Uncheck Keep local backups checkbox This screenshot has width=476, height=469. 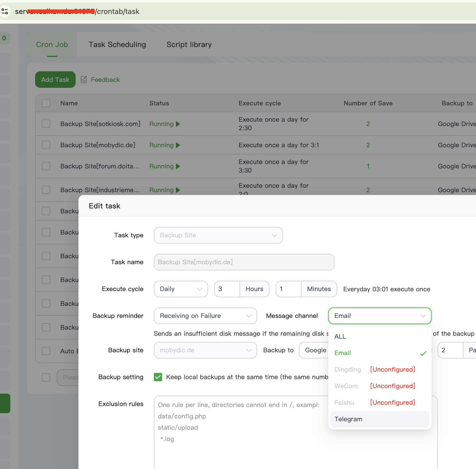pyautogui.click(x=158, y=377)
